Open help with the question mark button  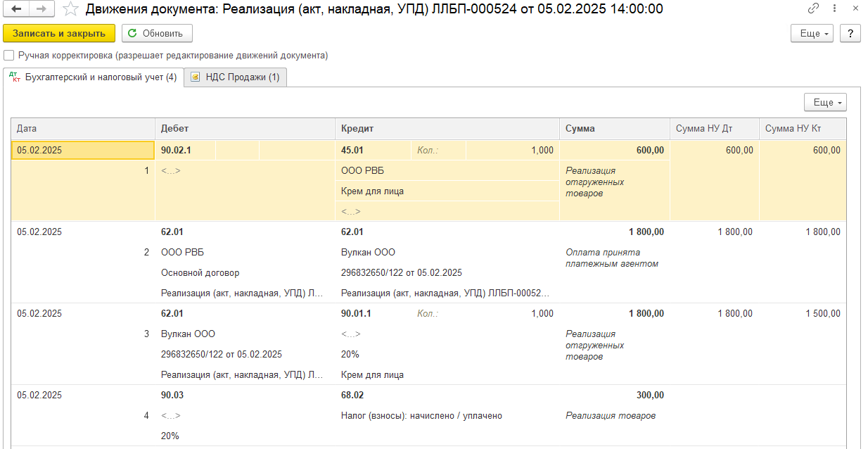(x=850, y=33)
